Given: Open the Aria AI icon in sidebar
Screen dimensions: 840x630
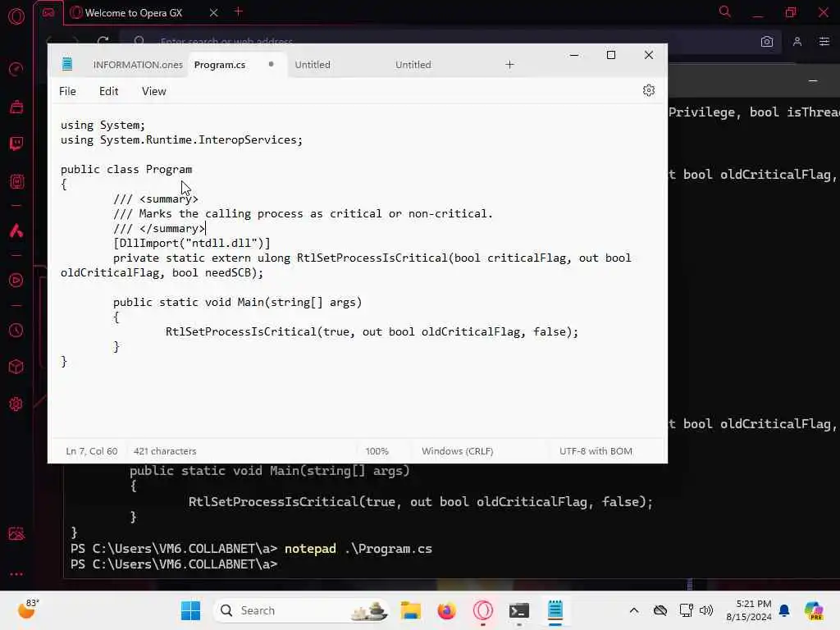Looking at the screenshot, I should (16, 231).
